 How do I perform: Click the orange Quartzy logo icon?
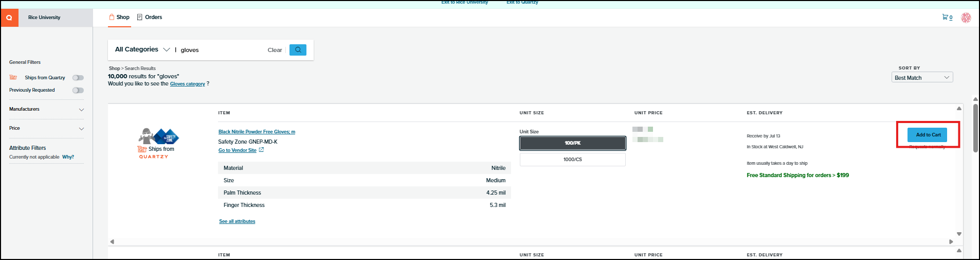tap(9, 18)
